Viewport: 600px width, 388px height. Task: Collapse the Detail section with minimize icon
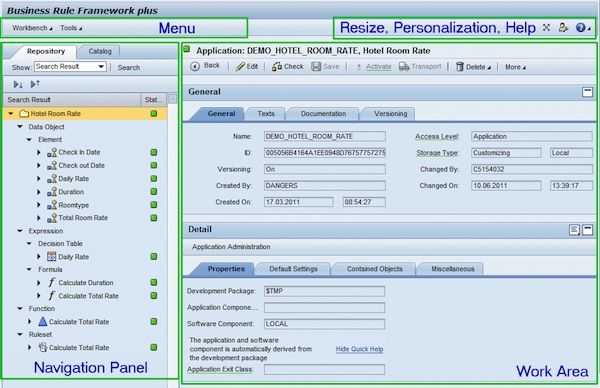tap(587, 230)
